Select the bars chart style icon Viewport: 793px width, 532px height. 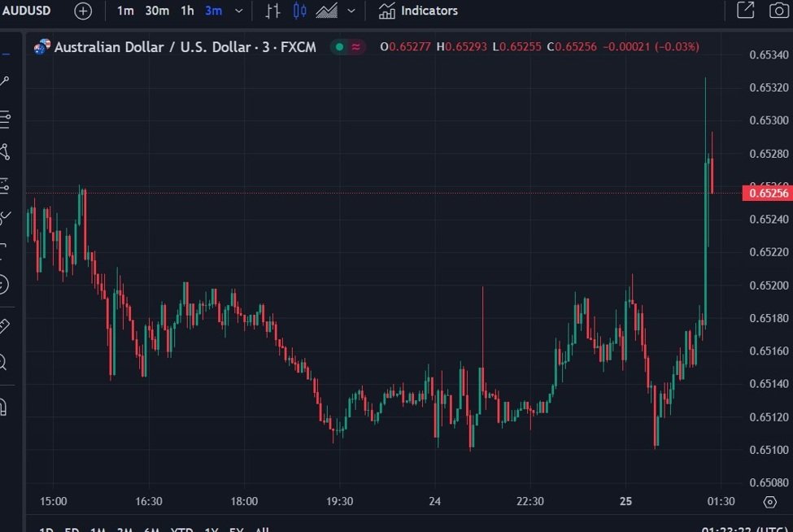[x=274, y=11]
